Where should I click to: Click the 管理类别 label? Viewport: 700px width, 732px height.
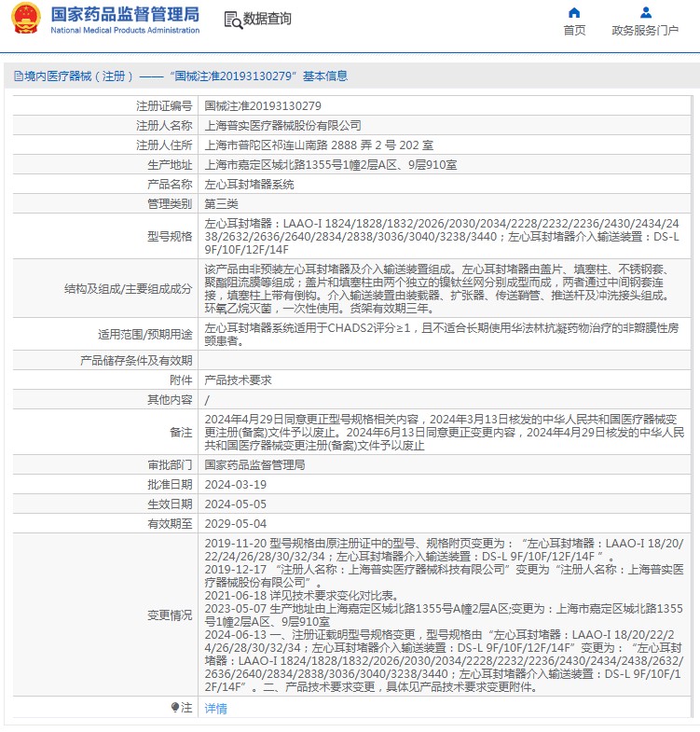tap(170, 204)
